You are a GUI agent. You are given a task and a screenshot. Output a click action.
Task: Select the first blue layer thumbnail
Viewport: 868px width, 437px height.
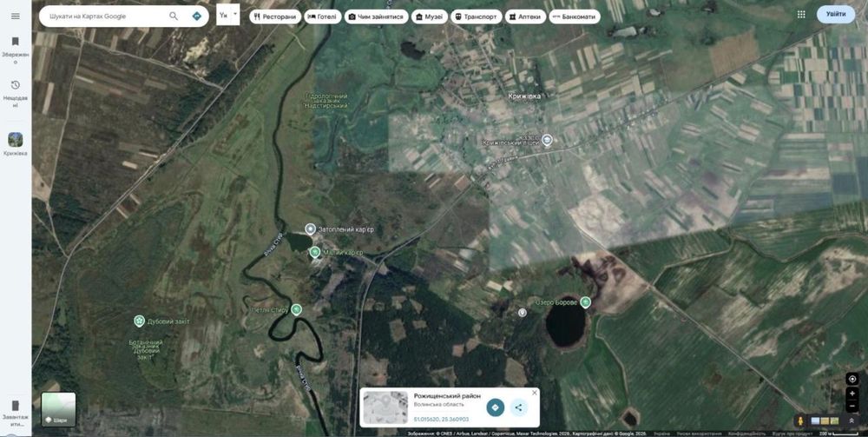pos(815,421)
